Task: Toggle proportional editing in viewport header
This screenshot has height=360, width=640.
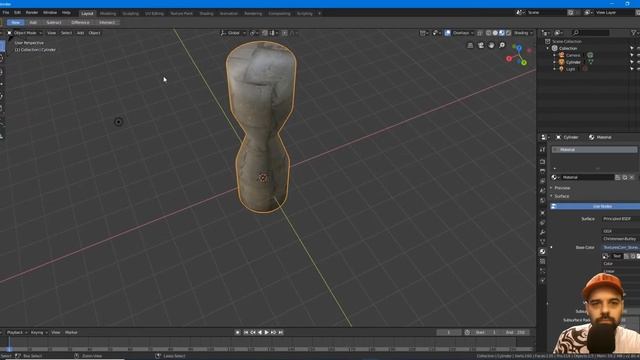Action: (284, 33)
